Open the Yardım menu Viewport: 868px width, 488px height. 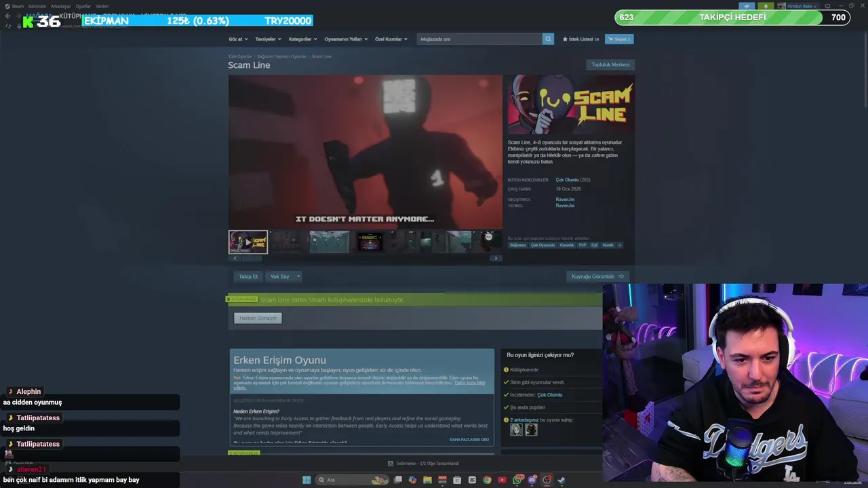102,6
